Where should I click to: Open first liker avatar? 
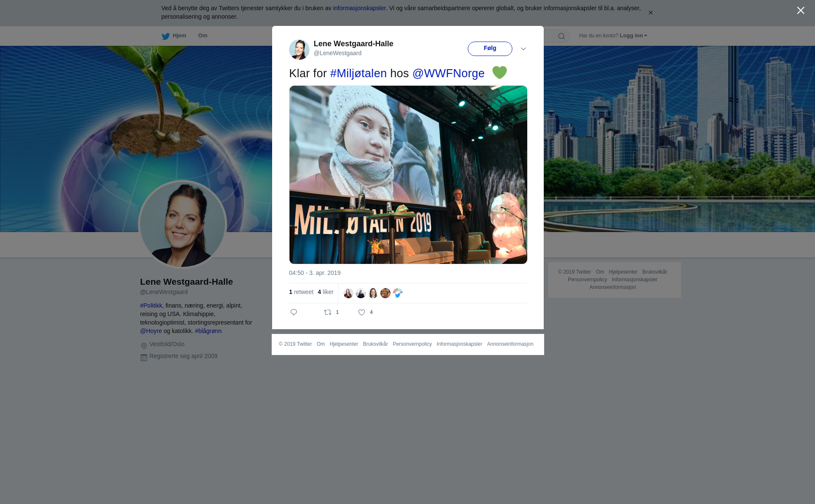348,293
